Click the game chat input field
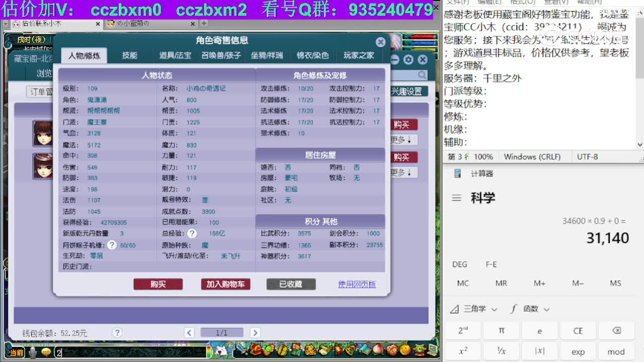The height and width of the screenshot is (362, 644). click(131, 352)
